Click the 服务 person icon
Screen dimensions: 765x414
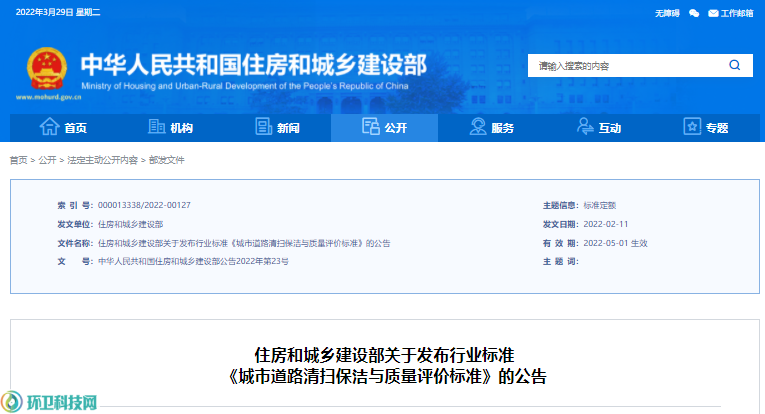(x=478, y=127)
